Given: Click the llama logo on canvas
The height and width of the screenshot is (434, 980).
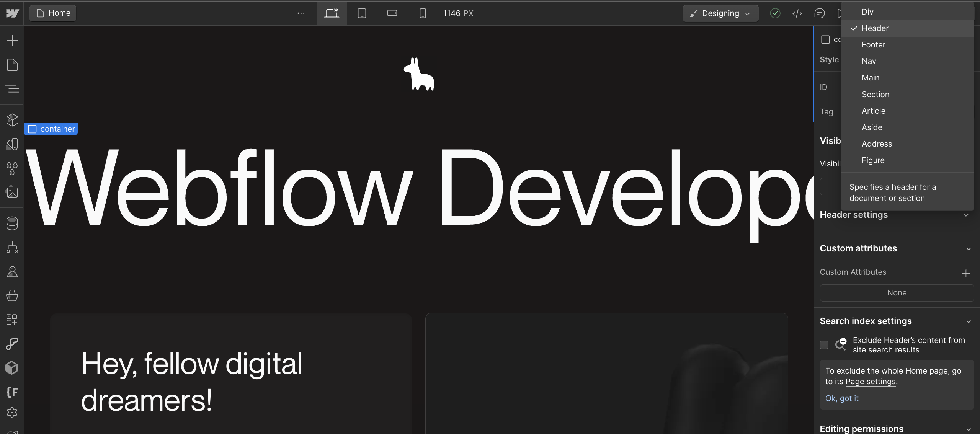Looking at the screenshot, I should click(x=419, y=74).
